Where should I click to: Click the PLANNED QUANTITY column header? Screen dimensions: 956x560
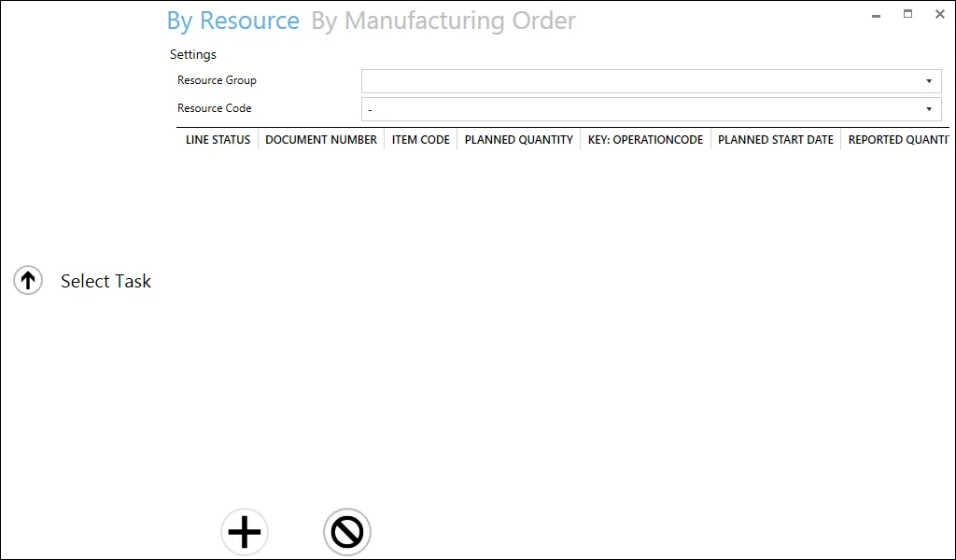518,139
